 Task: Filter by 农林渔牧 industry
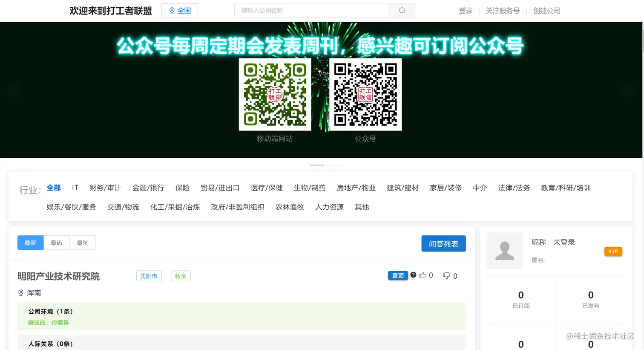pyautogui.click(x=290, y=207)
